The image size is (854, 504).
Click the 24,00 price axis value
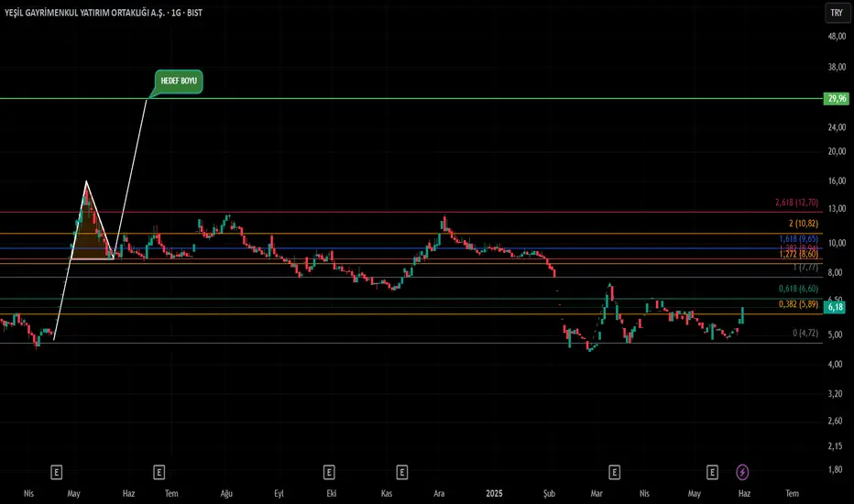click(x=837, y=127)
